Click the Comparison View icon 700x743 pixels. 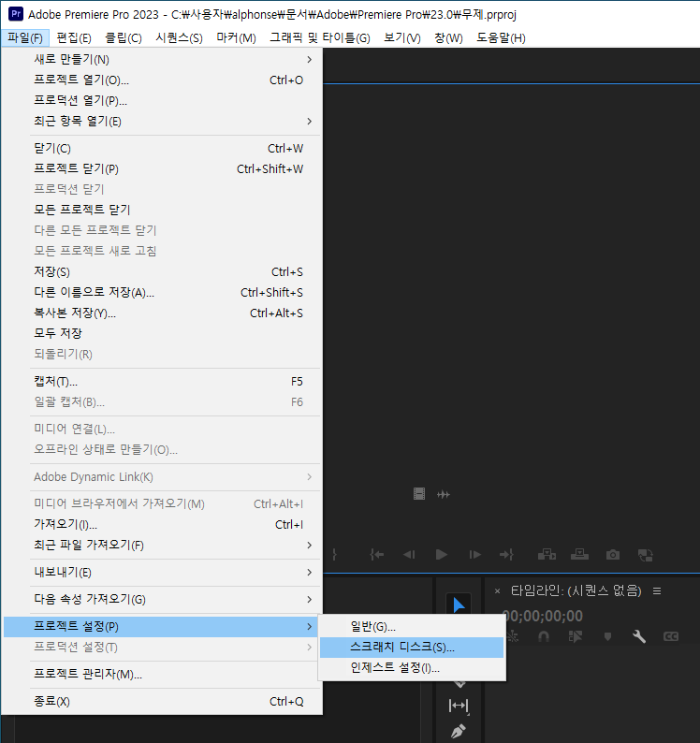click(x=646, y=555)
